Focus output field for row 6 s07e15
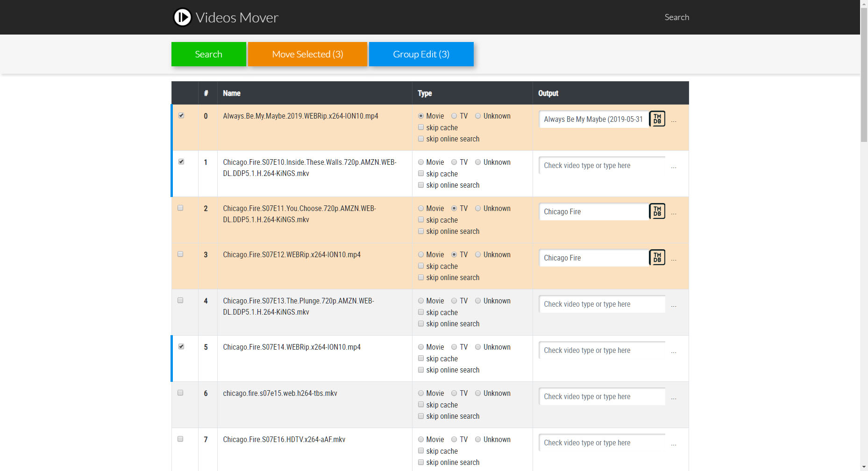 tap(602, 396)
